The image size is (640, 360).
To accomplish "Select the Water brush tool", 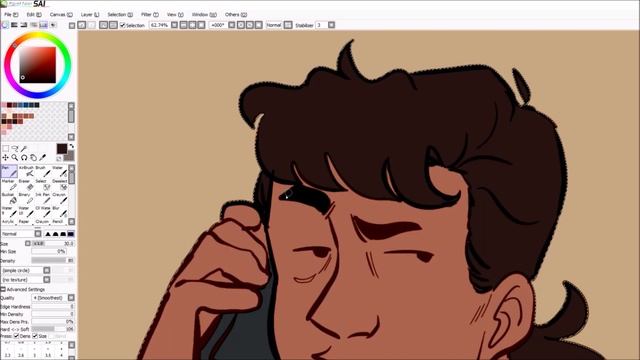I will pos(60,171).
